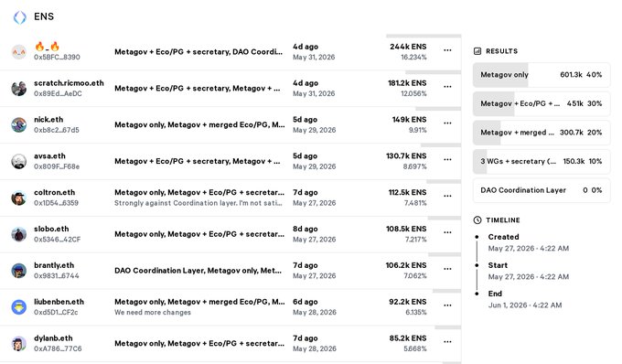
Task: Open more options for liubenben.eth vote
Action: [x=447, y=305]
